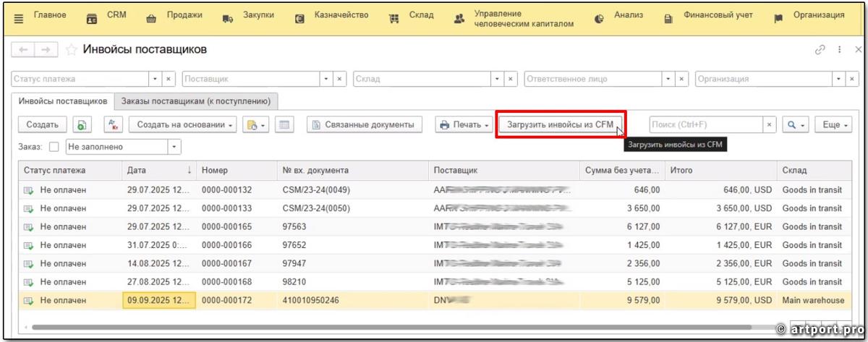
Task: Click the vertical three-dots menu icon
Action: (x=839, y=50)
